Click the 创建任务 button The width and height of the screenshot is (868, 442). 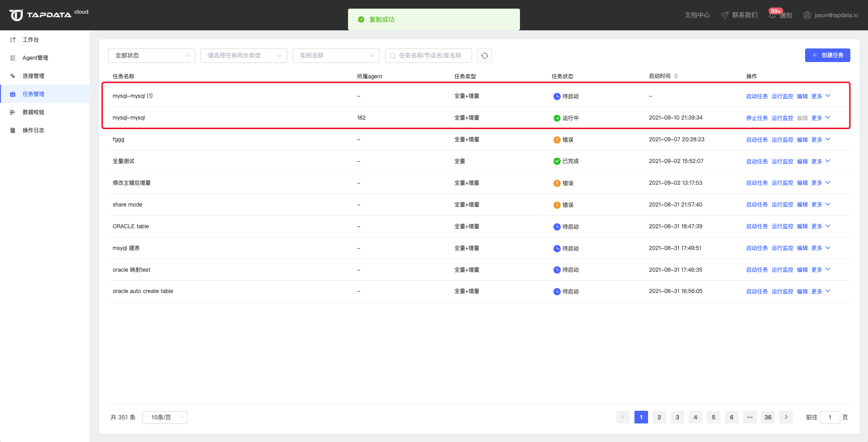point(827,55)
